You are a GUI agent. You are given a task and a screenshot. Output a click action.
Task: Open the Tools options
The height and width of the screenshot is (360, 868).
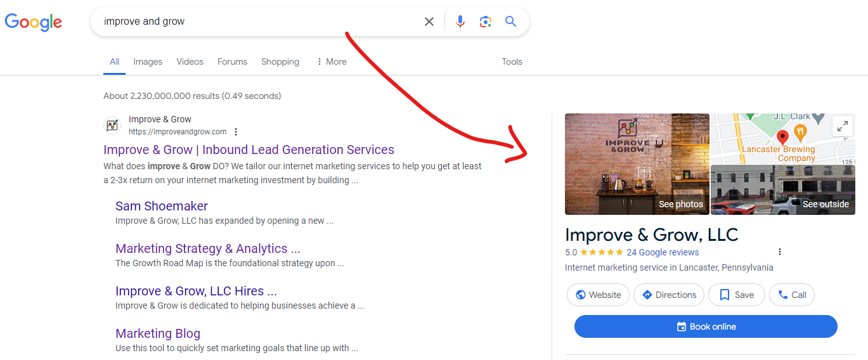point(512,61)
